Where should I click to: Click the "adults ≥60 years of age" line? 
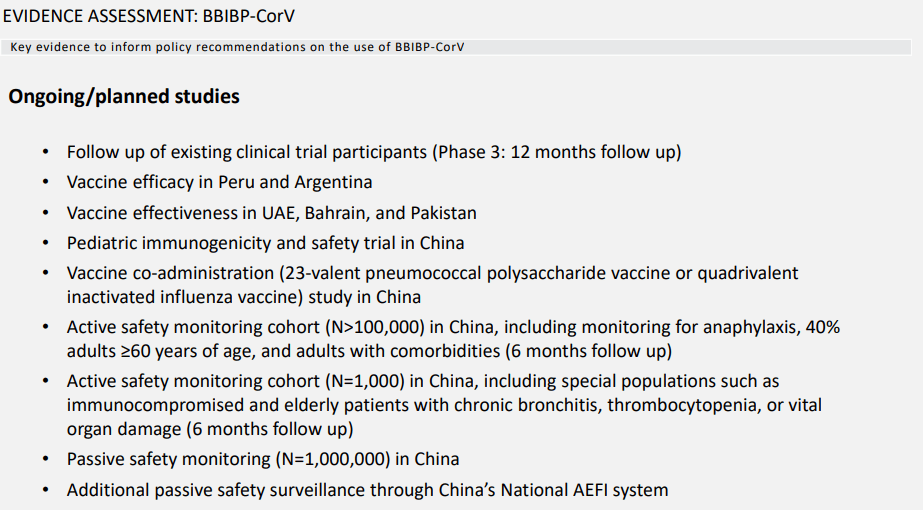click(x=369, y=352)
